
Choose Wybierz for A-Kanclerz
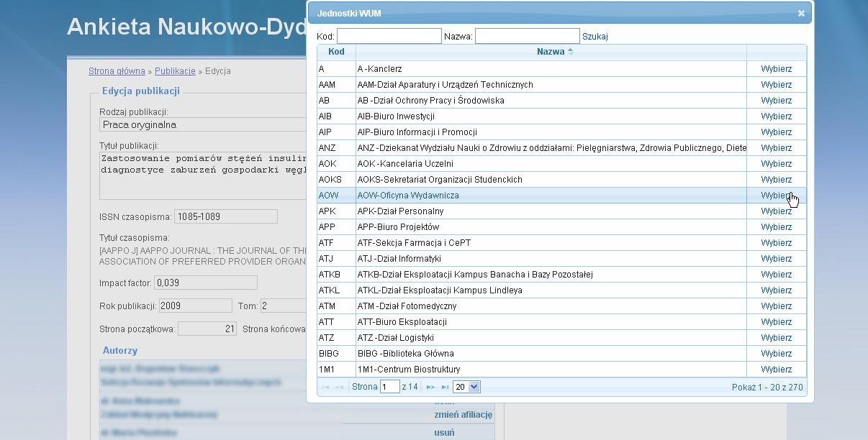click(x=777, y=69)
